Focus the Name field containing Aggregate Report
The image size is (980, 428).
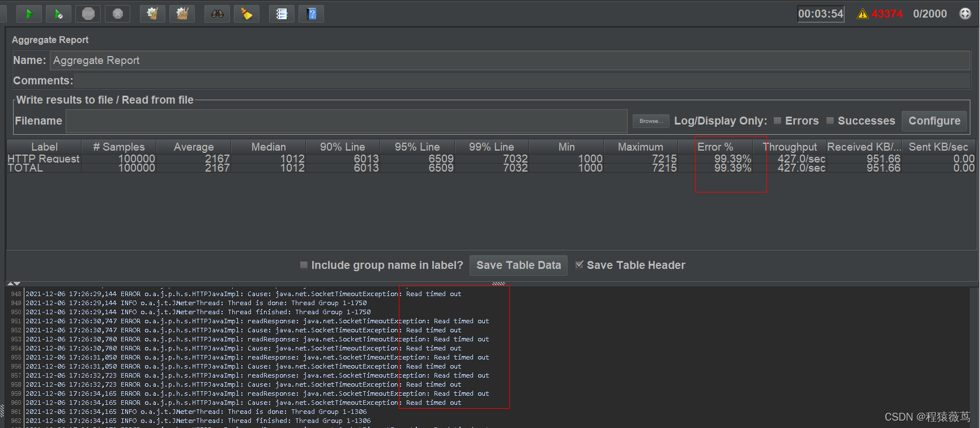click(x=510, y=61)
